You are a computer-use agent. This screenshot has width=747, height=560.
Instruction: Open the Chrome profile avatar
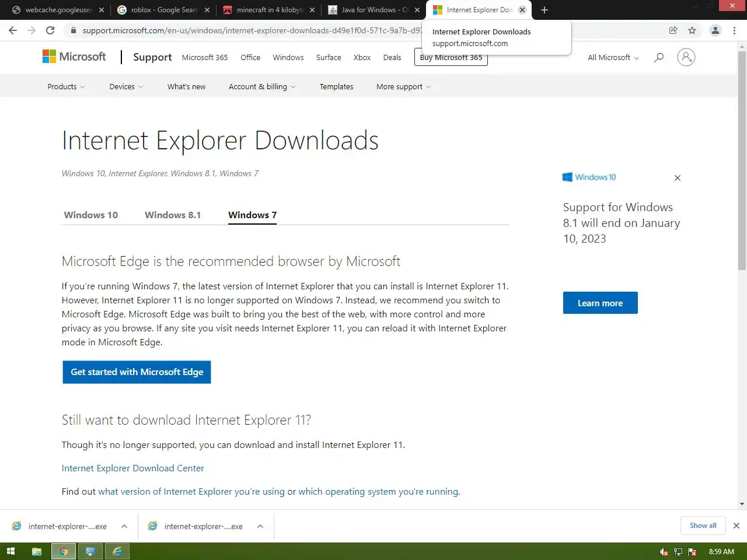tap(715, 30)
